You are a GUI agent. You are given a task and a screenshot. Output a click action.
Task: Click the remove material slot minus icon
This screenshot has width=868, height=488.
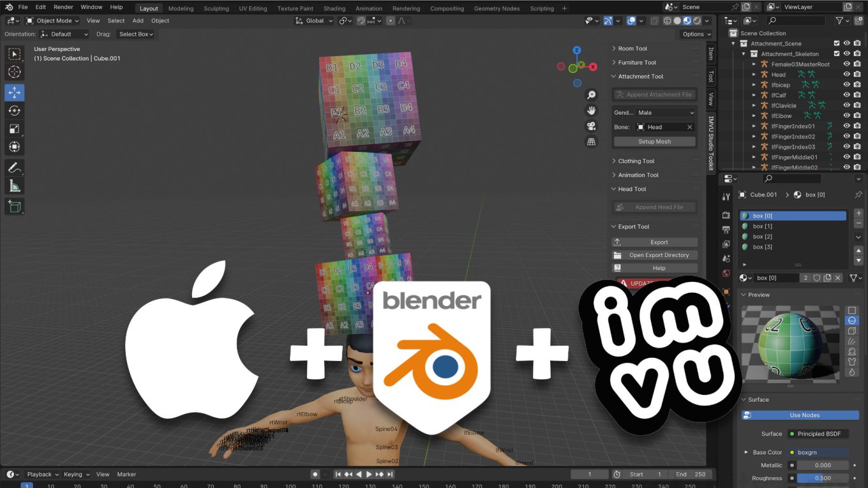[x=858, y=224]
